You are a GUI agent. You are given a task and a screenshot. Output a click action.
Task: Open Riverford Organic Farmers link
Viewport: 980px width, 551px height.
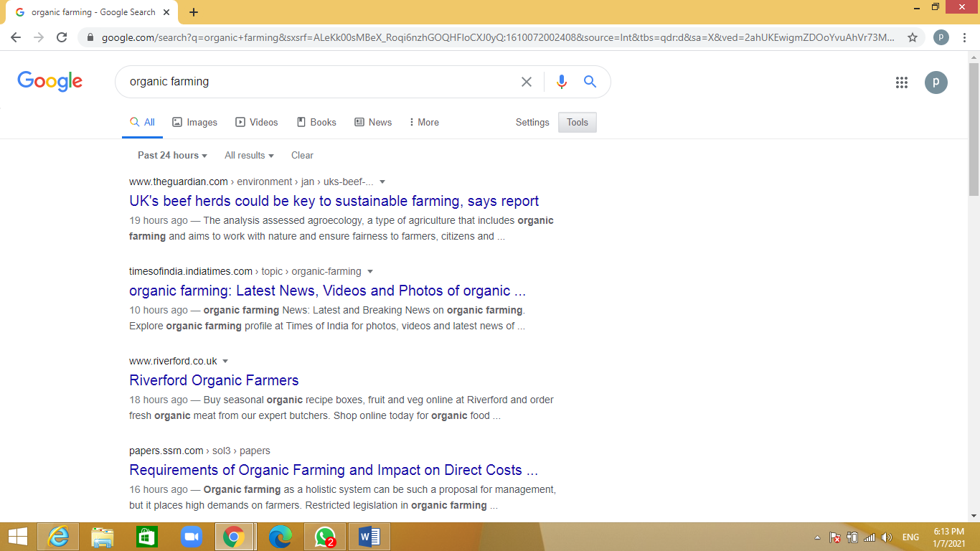(214, 380)
